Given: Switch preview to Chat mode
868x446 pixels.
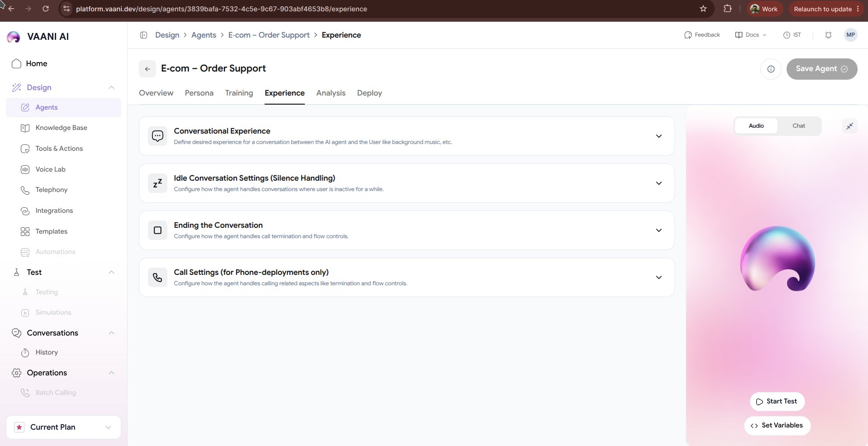Looking at the screenshot, I should 798,126.
